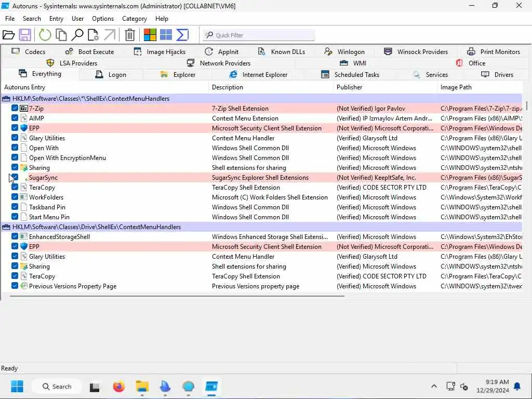Sort by Publisher column header

(386, 87)
